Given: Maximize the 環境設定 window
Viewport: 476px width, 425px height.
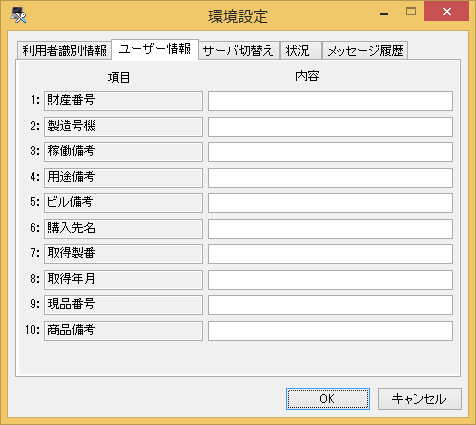Looking at the screenshot, I should [x=411, y=12].
